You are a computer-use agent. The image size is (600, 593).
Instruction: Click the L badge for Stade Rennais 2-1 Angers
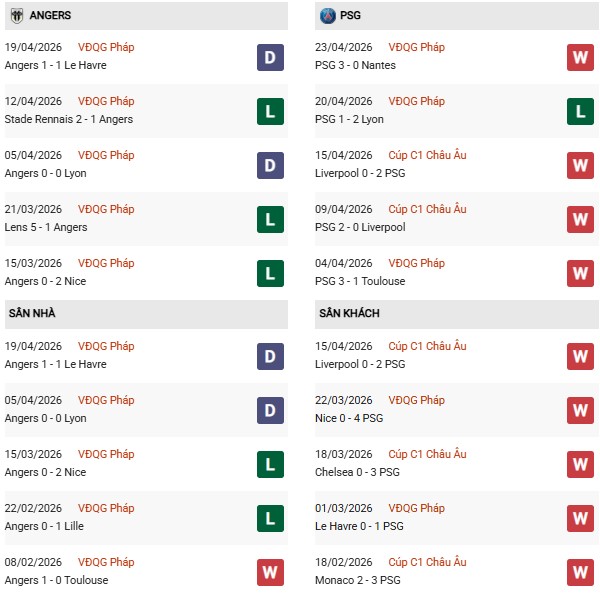(x=270, y=111)
